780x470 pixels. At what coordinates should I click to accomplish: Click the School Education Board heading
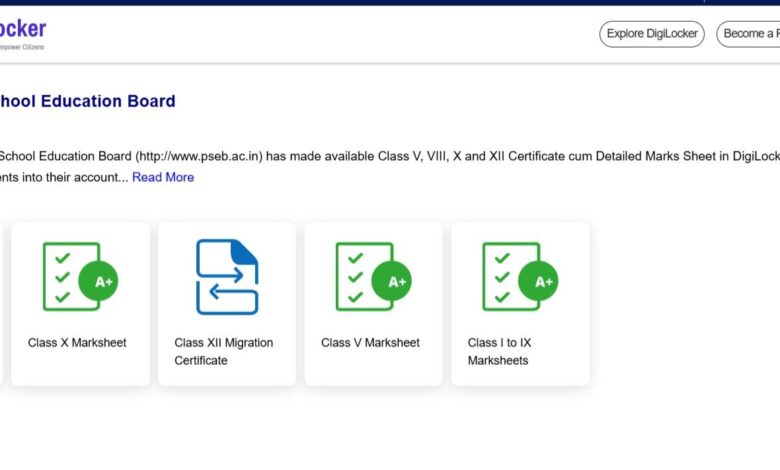(88, 101)
